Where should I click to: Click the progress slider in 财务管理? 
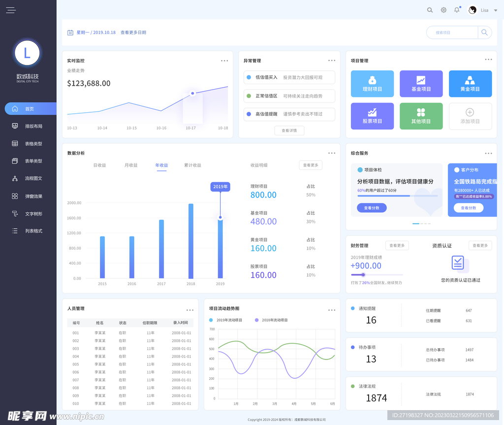tap(364, 276)
